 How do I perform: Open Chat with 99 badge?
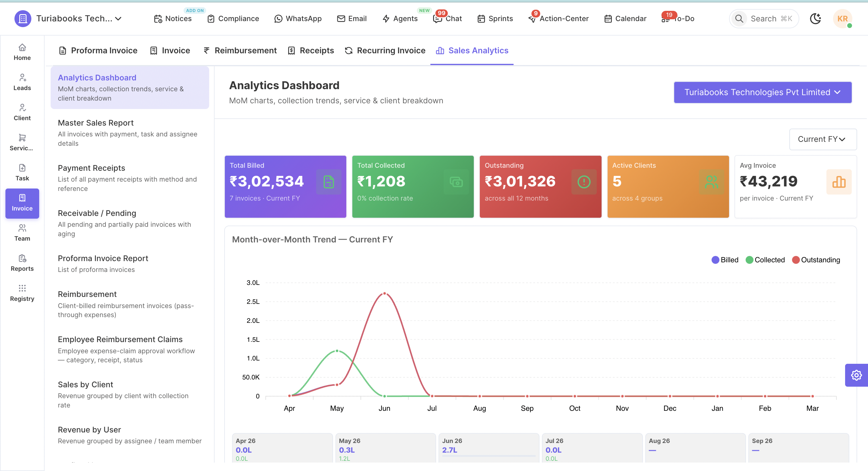(448, 18)
